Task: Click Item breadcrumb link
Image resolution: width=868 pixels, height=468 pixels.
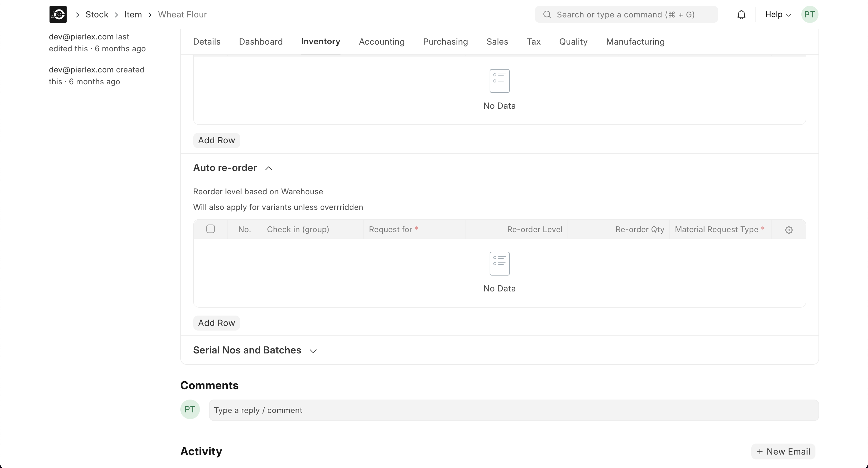Action: click(x=133, y=14)
